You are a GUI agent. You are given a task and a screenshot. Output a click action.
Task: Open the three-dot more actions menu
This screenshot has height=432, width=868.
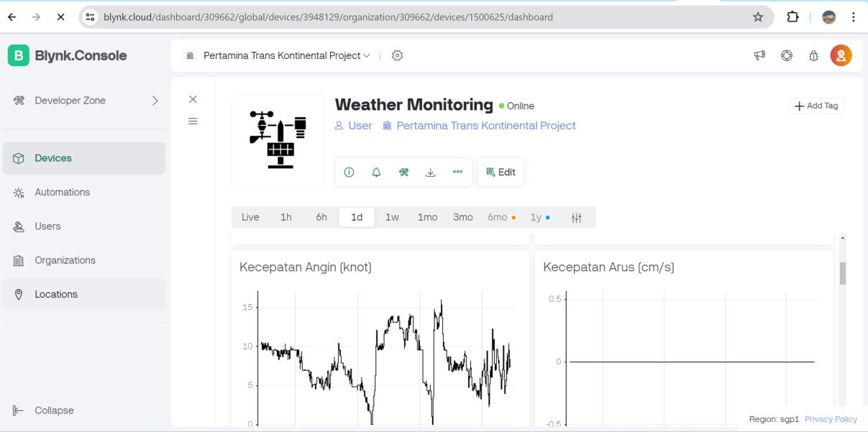[x=457, y=173]
